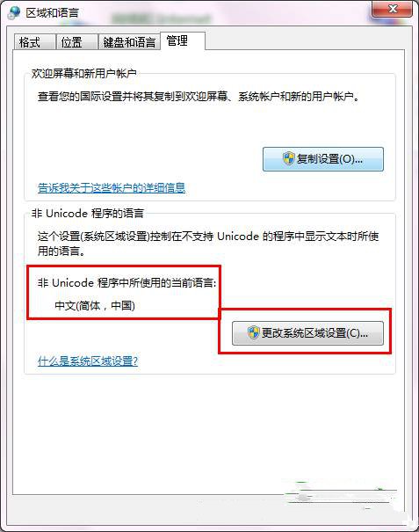419x532 pixels.
Task: Click the 非 Unicode 程序的语言 group heading
Action: click(x=88, y=214)
